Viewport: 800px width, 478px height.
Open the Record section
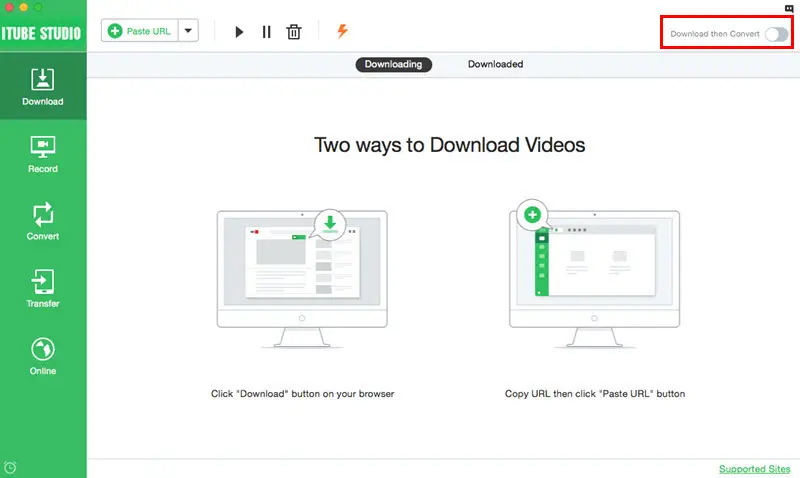43,154
